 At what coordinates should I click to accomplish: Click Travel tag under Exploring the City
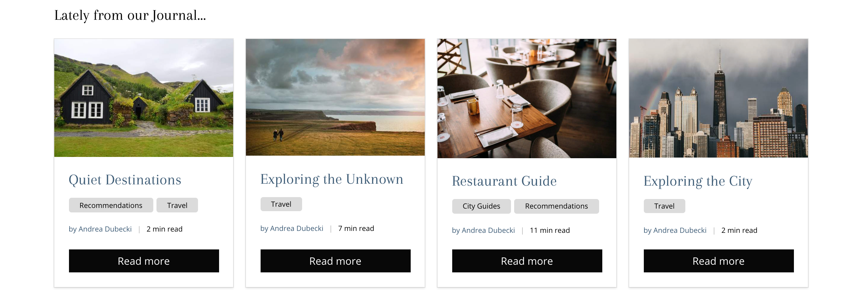click(x=664, y=206)
